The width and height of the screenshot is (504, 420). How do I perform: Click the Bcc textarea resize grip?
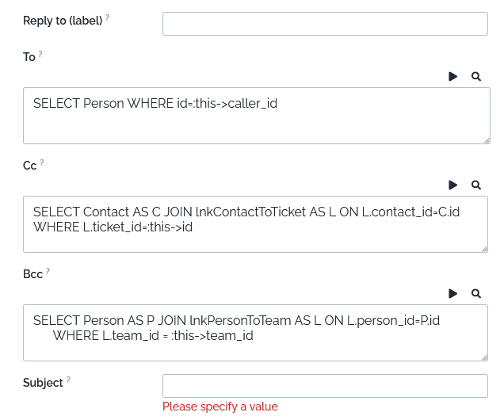tap(484, 357)
